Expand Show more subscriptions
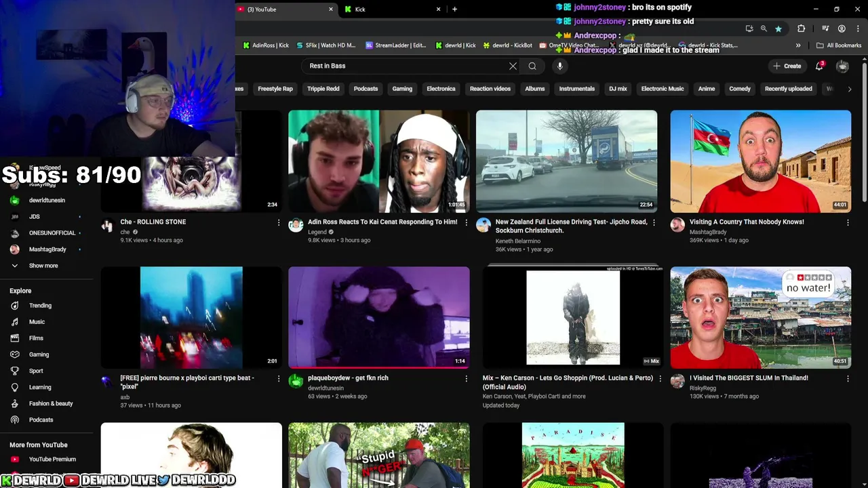 [43, 266]
